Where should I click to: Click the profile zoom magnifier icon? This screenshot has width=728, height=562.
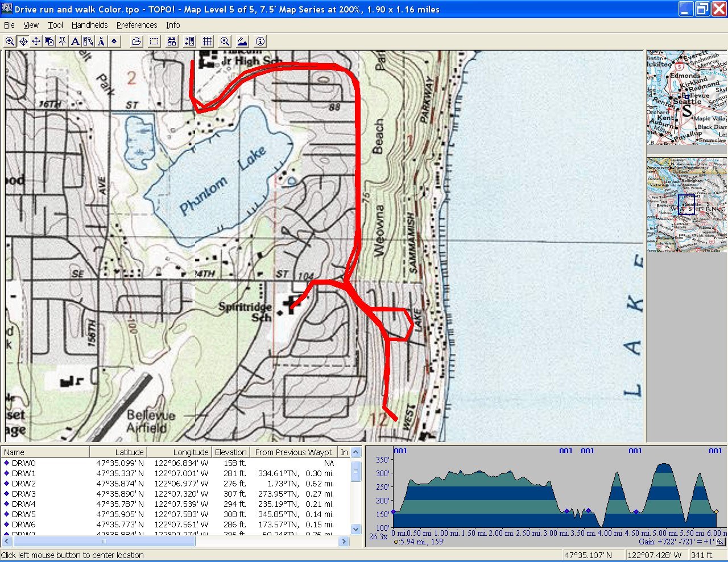click(720, 542)
